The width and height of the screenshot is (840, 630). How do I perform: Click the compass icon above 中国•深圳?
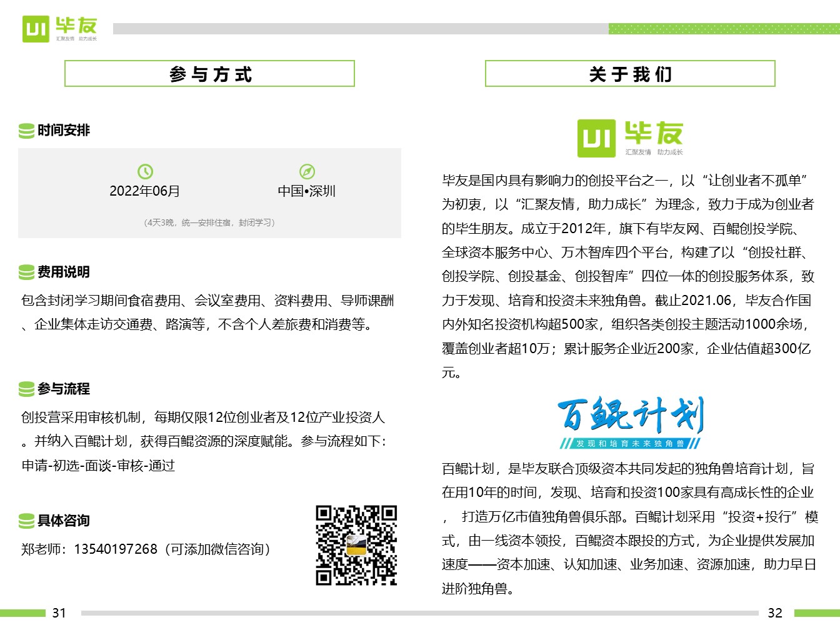click(307, 171)
